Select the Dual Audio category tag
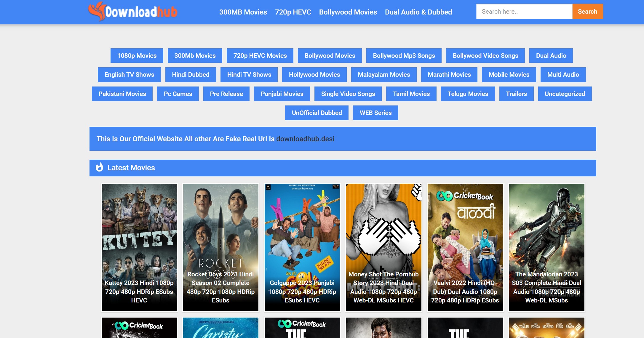 click(x=551, y=56)
